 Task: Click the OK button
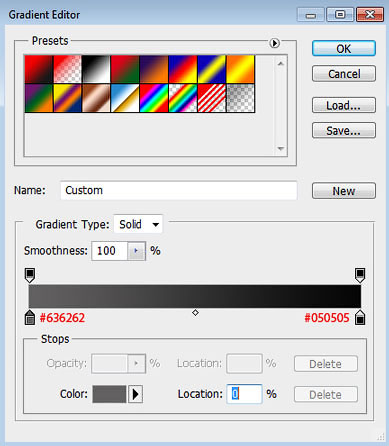click(344, 49)
